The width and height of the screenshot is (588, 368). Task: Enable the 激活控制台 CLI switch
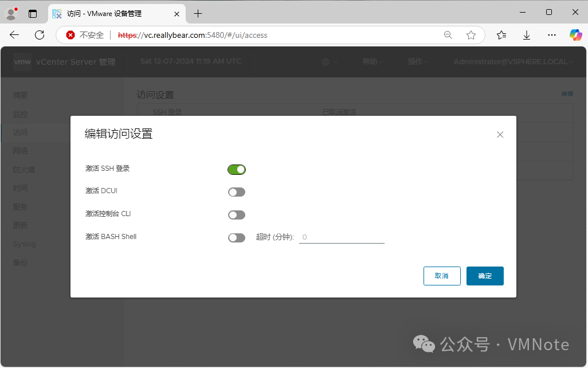click(x=237, y=215)
